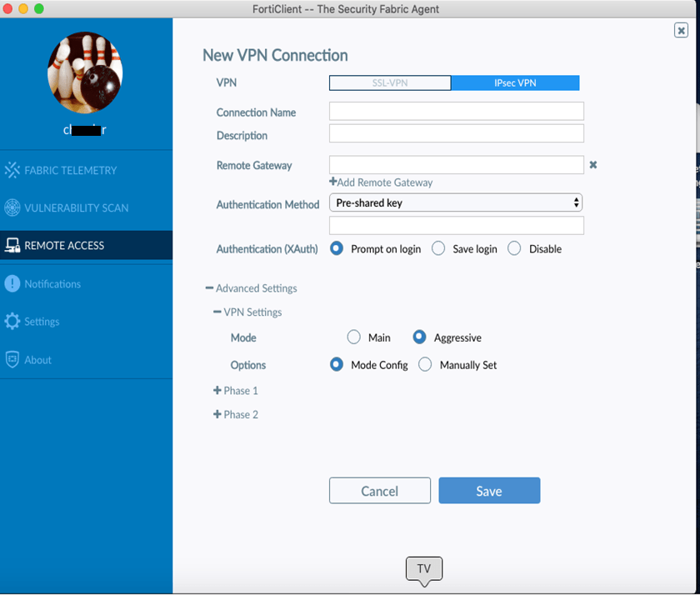
Task: Switch to the SSL-VPN tab
Action: coord(390,83)
